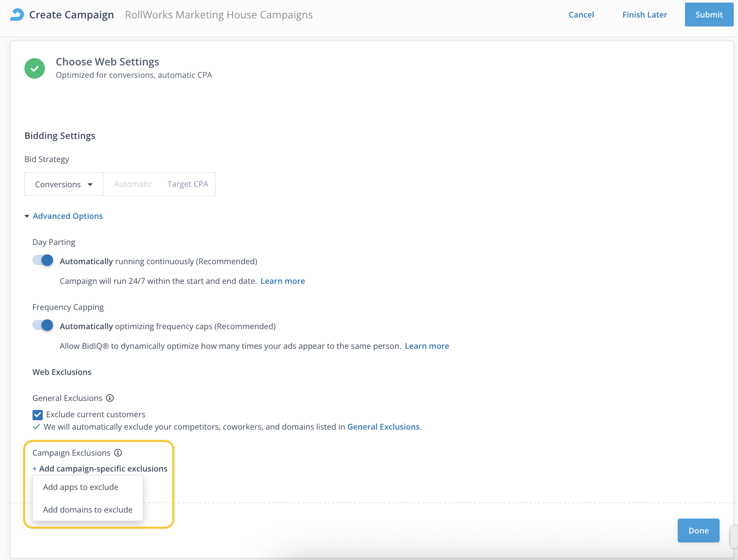Select the Automatic bid option
This screenshot has width=738, height=560.
click(x=133, y=184)
